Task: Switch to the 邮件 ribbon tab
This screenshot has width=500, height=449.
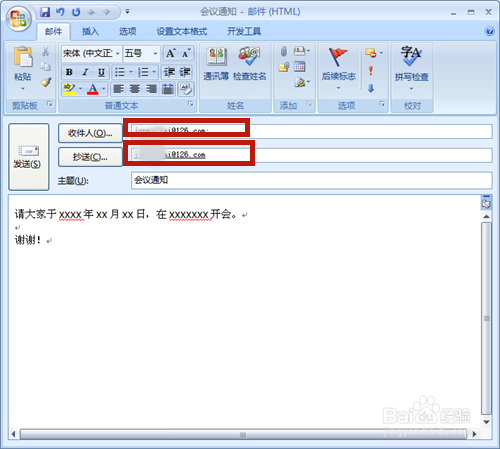Action: (x=53, y=31)
